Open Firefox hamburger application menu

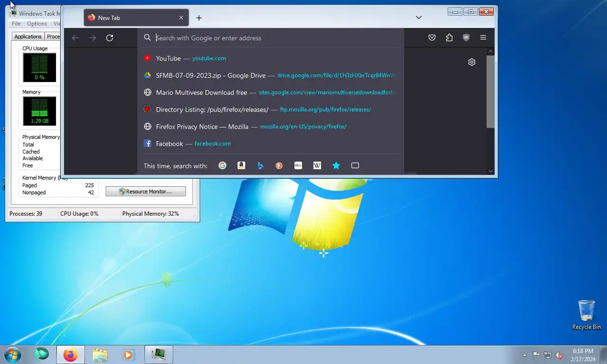coord(483,37)
